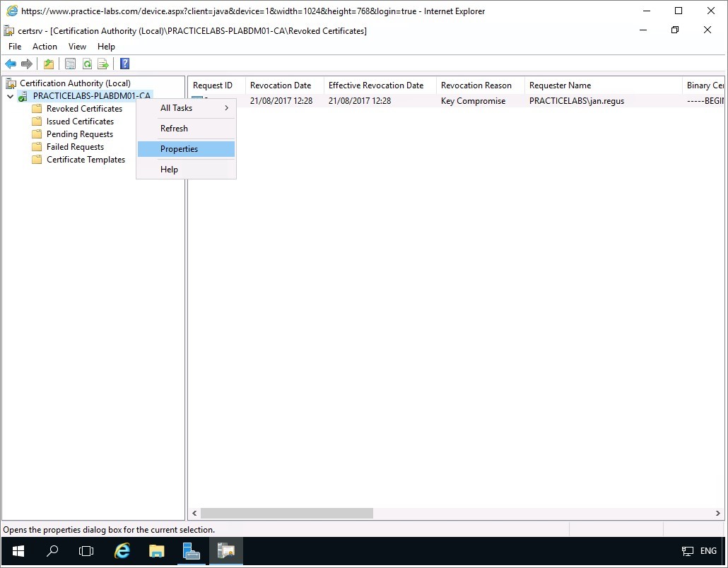Open the Failed Requests folder icon
The height and width of the screenshot is (568, 728).
tap(37, 147)
